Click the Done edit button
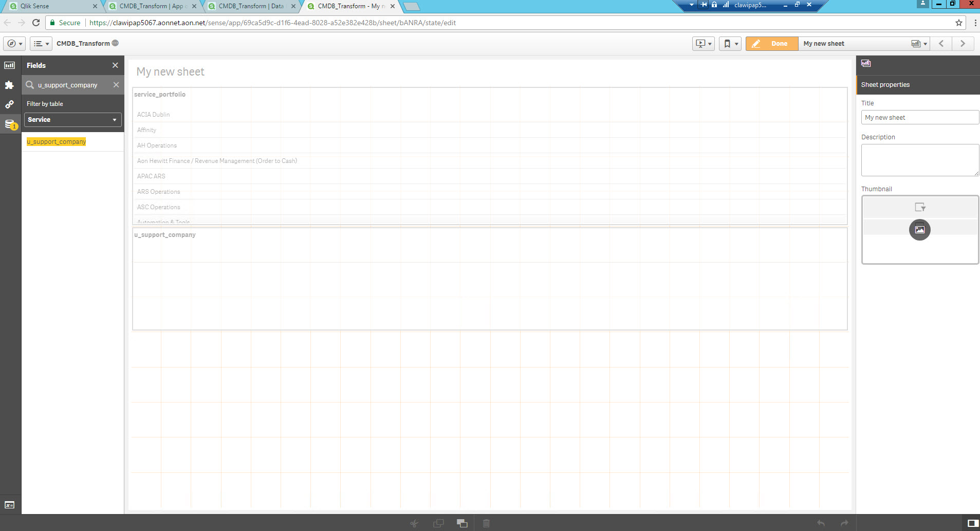980x531 pixels. click(x=772, y=44)
